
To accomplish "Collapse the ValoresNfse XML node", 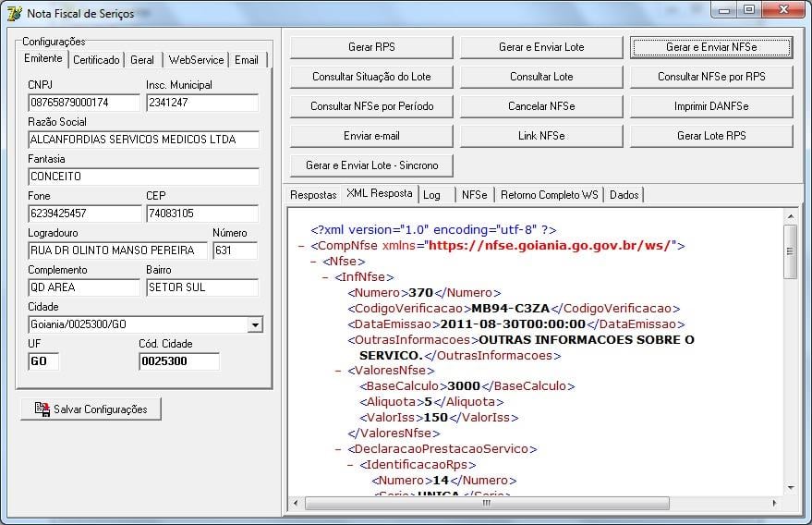I will coord(338,371).
